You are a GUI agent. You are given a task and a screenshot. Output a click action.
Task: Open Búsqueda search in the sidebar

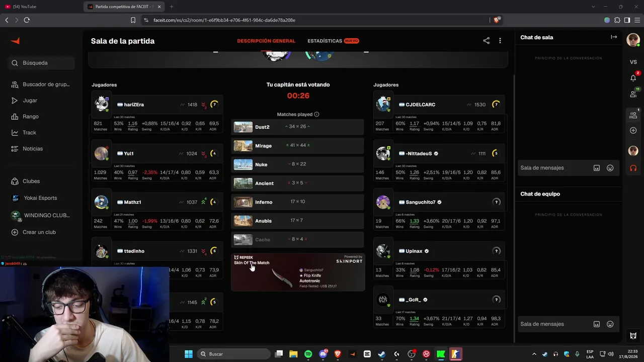42,63
